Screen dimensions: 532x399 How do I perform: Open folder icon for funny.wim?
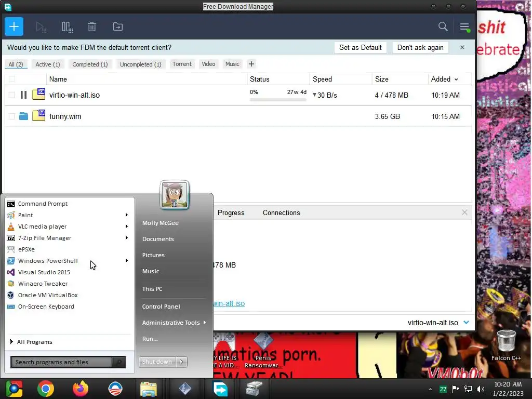(x=23, y=116)
